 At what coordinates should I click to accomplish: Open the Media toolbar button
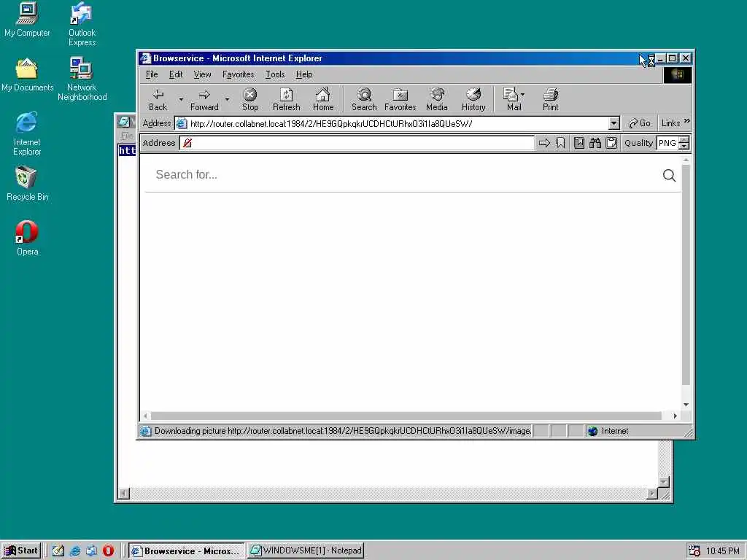(437, 100)
